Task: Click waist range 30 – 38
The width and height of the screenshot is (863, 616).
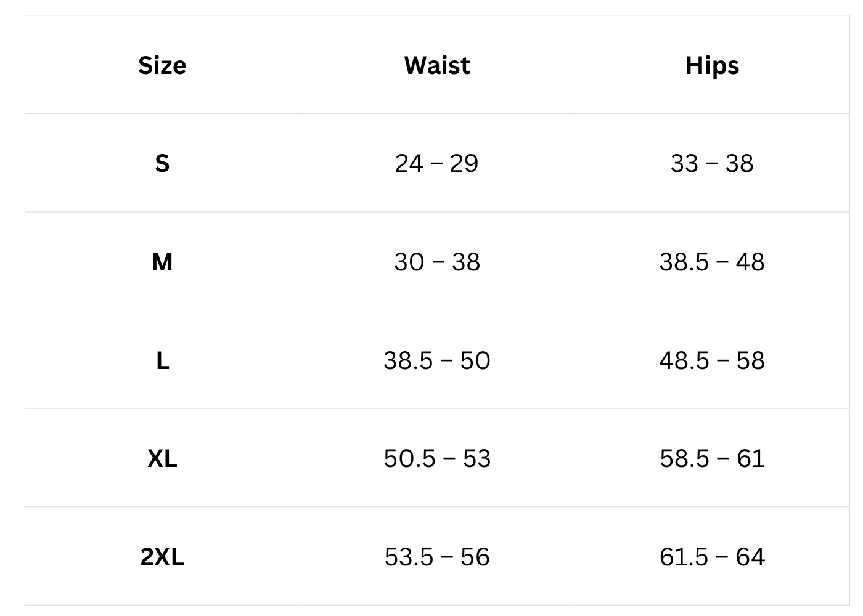Action: pyautogui.click(x=437, y=262)
